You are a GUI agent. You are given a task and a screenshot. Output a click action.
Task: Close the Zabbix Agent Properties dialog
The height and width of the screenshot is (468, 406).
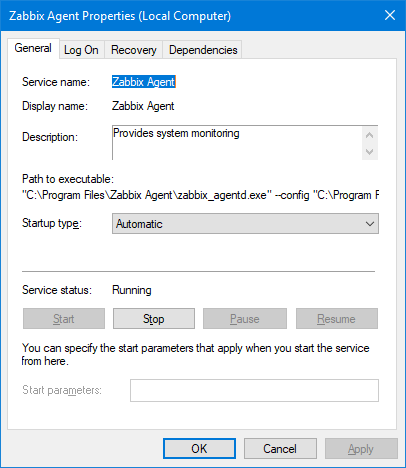(x=390, y=15)
